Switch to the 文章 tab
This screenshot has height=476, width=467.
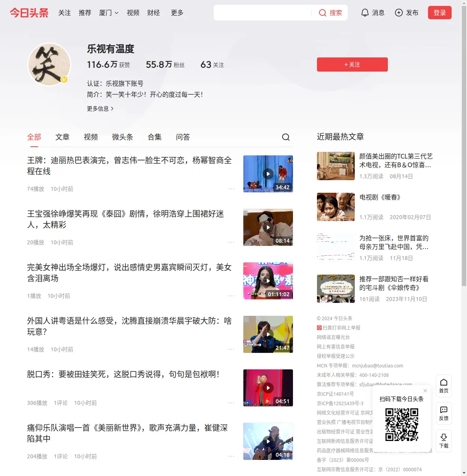click(x=63, y=137)
